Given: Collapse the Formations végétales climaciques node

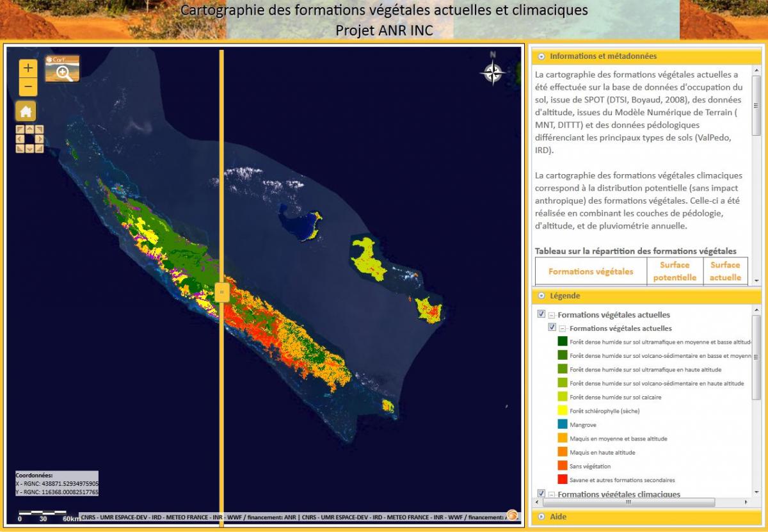Looking at the screenshot, I should tap(551, 494).
